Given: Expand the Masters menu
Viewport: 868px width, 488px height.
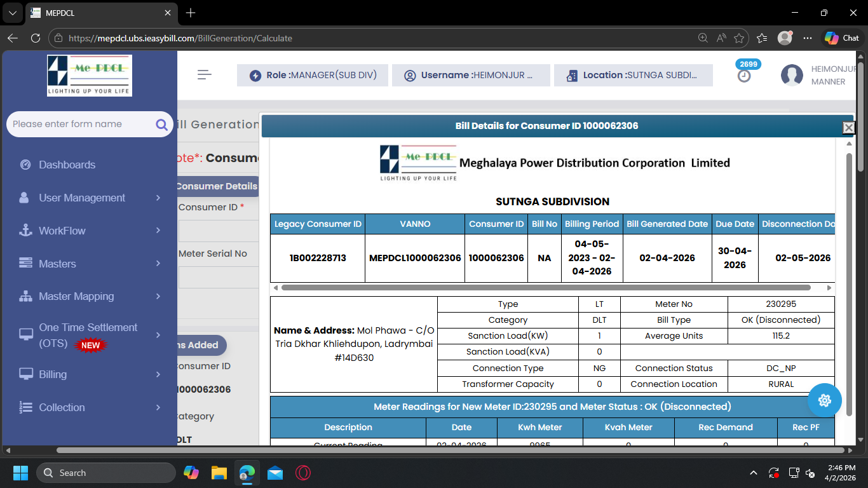Looking at the screenshot, I should click(57, 264).
